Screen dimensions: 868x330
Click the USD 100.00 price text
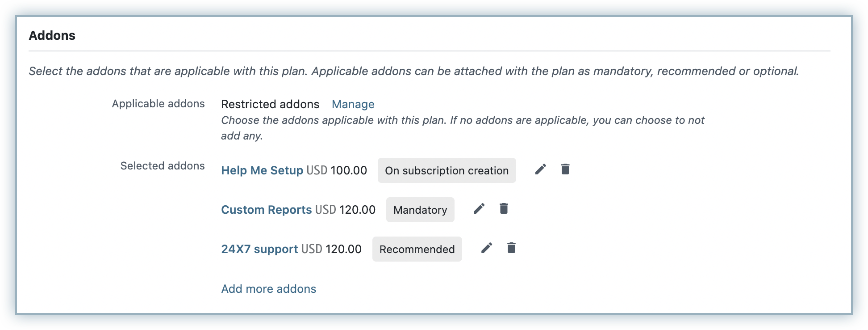(337, 170)
